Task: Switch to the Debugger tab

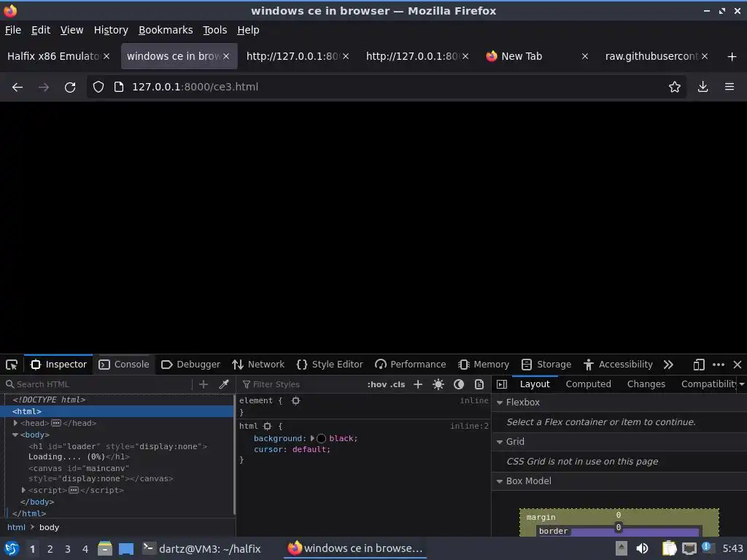Action: [x=190, y=365]
